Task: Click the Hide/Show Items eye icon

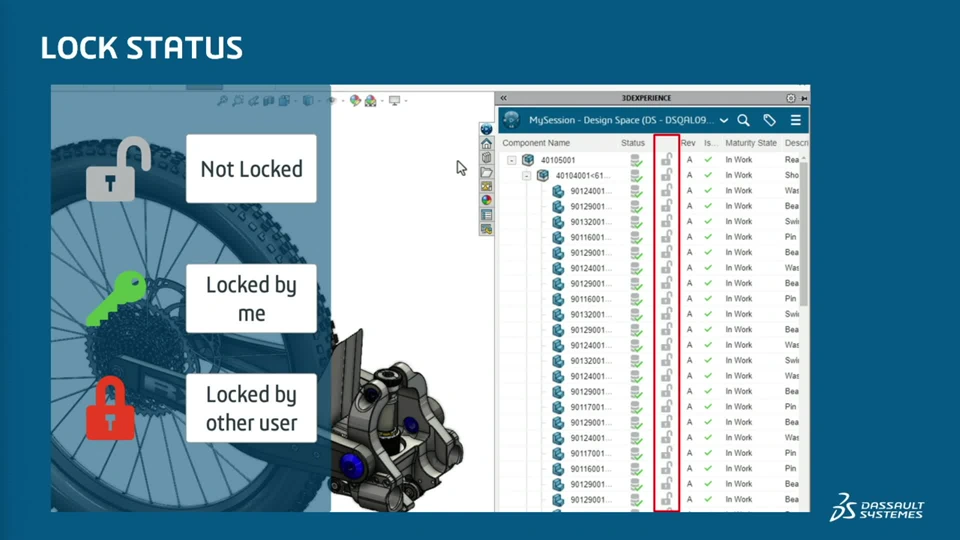Action: click(331, 100)
